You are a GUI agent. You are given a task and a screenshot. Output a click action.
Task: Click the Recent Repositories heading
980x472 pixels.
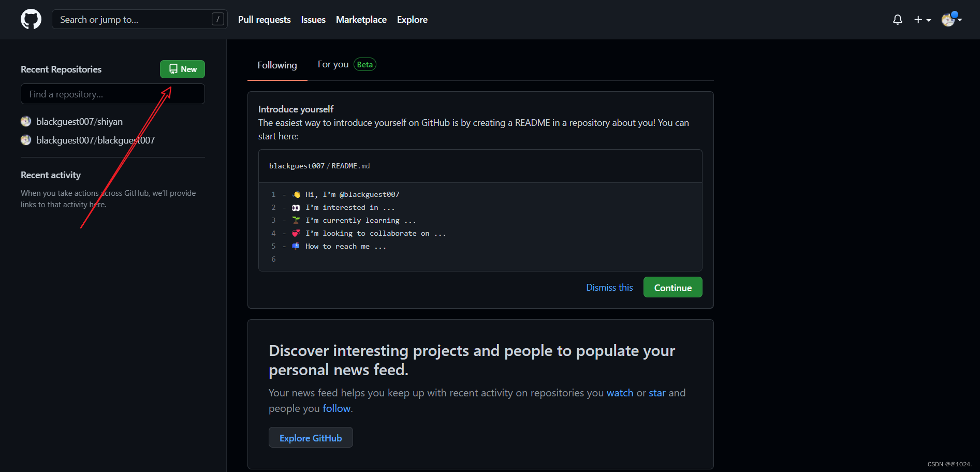point(61,69)
